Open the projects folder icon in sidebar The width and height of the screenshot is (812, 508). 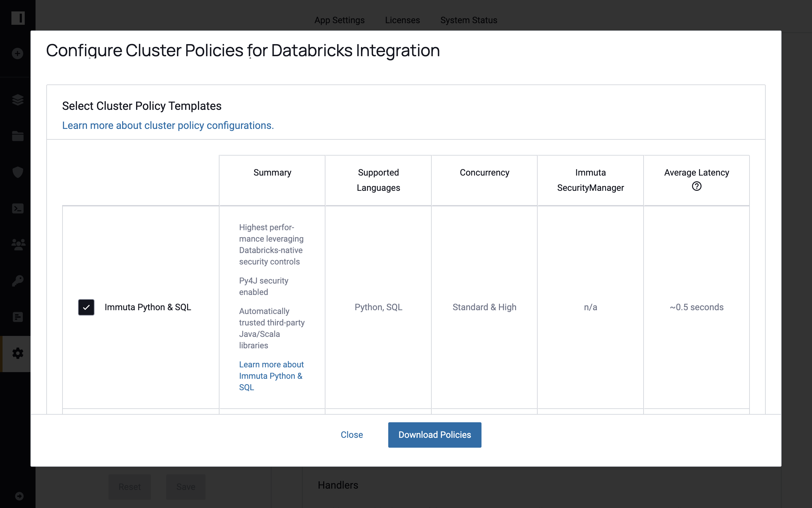click(x=17, y=136)
